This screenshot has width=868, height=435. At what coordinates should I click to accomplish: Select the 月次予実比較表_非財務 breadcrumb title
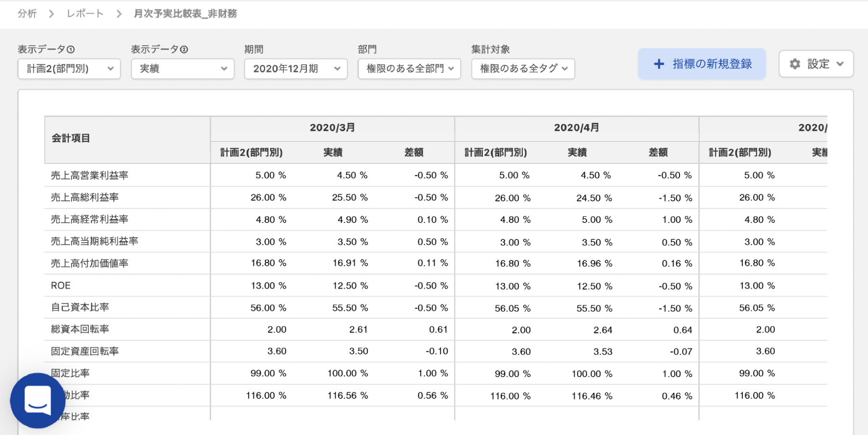(184, 14)
